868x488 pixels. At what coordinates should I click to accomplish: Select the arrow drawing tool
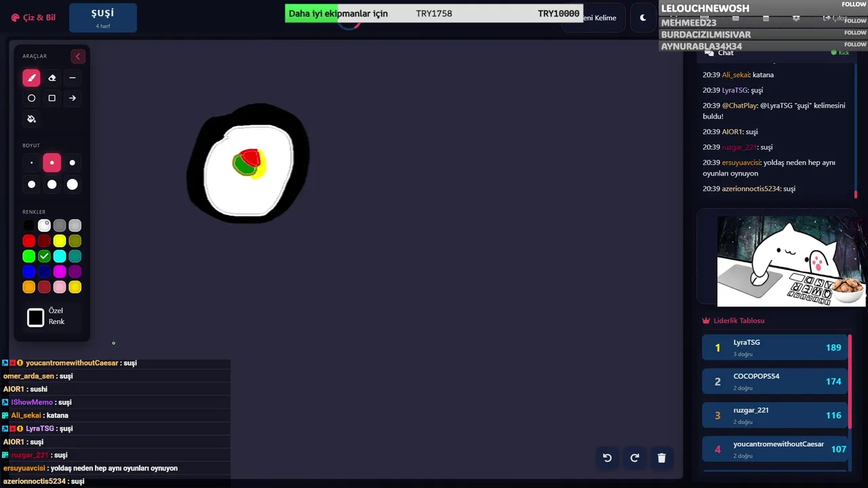coord(73,98)
